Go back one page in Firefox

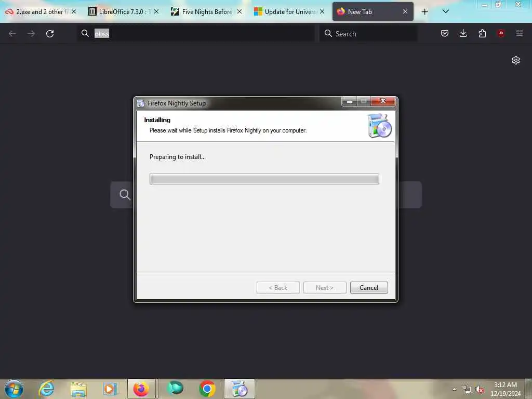tap(12, 34)
